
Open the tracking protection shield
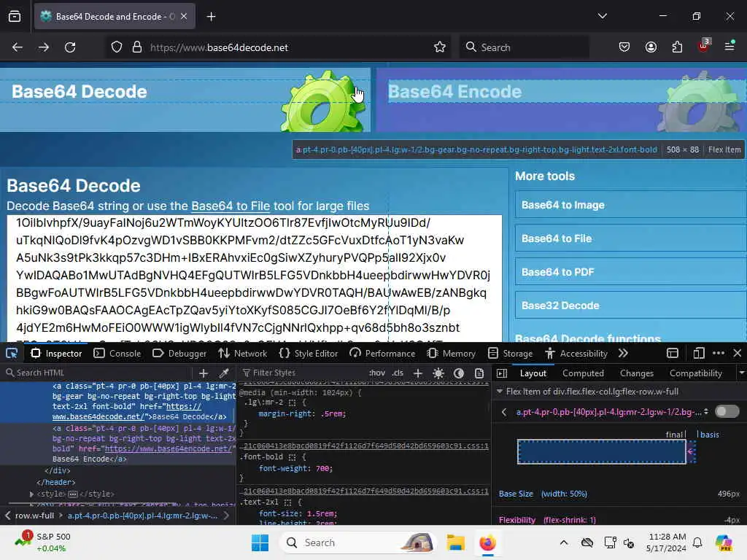pos(117,47)
